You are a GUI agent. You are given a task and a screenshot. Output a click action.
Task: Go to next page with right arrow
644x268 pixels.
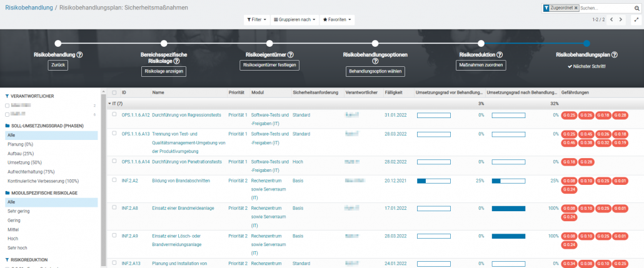(x=620, y=20)
